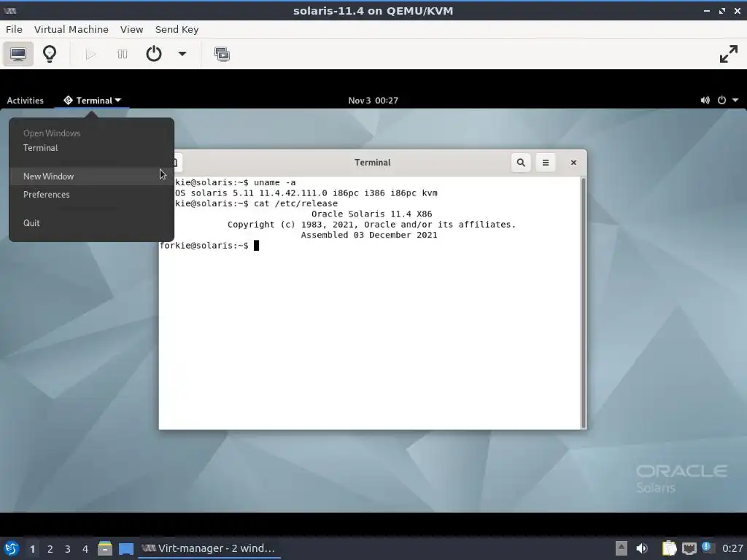Shut down the virtual machine power icon
Viewport: 747px width, 560px height.
153,54
